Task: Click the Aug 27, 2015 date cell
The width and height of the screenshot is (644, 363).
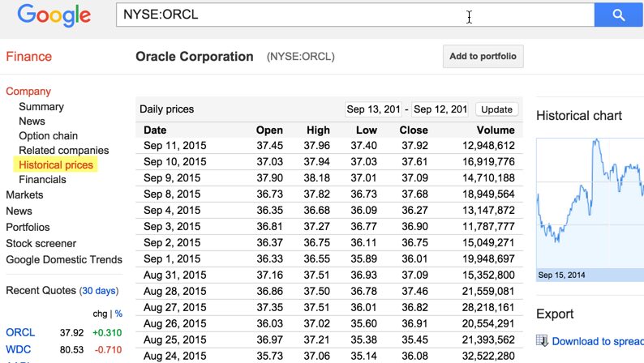Action: (175, 308)
